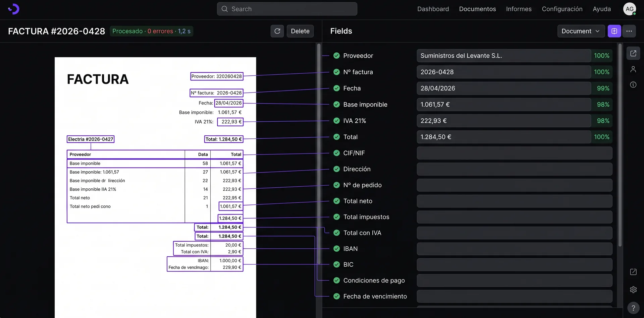Click the edit note icon in sidebar
The image size is (644, 318).
click(633, 272)
